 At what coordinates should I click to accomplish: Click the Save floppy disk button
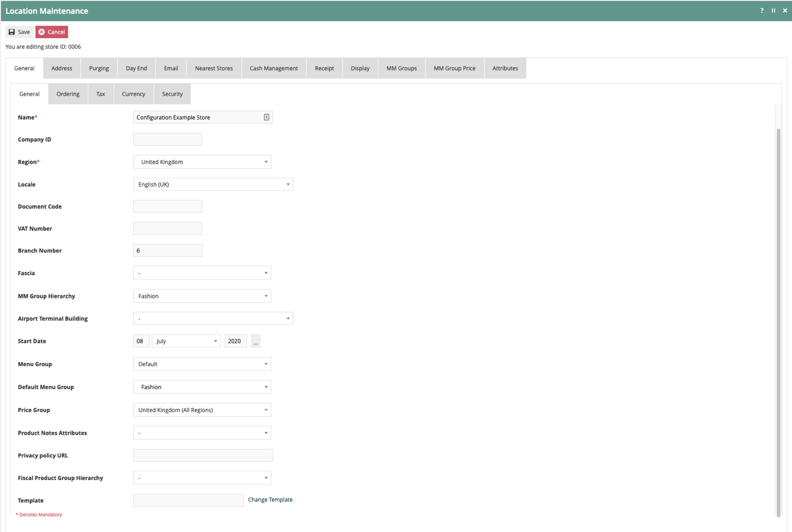(19, 32)
